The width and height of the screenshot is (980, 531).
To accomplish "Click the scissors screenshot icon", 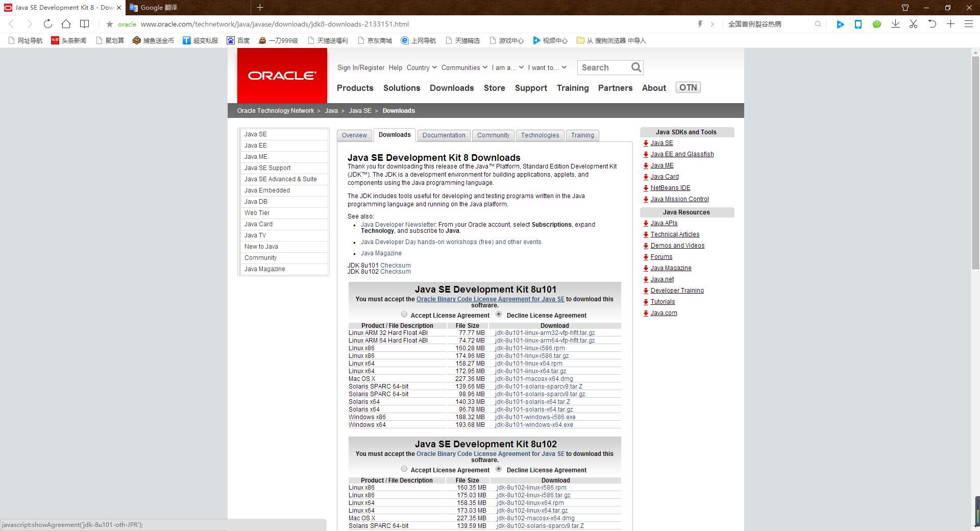I will pos(913,24).
